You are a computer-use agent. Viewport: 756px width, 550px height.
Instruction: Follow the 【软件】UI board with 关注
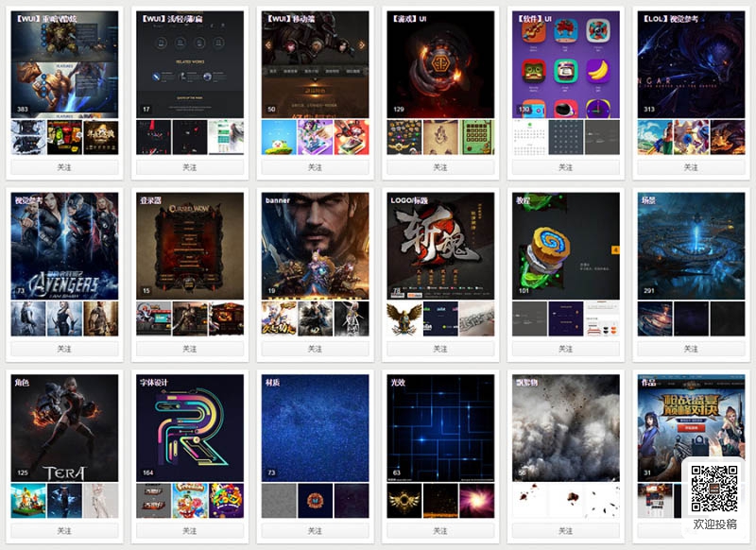pyautogui.click(x=565, y=167)
